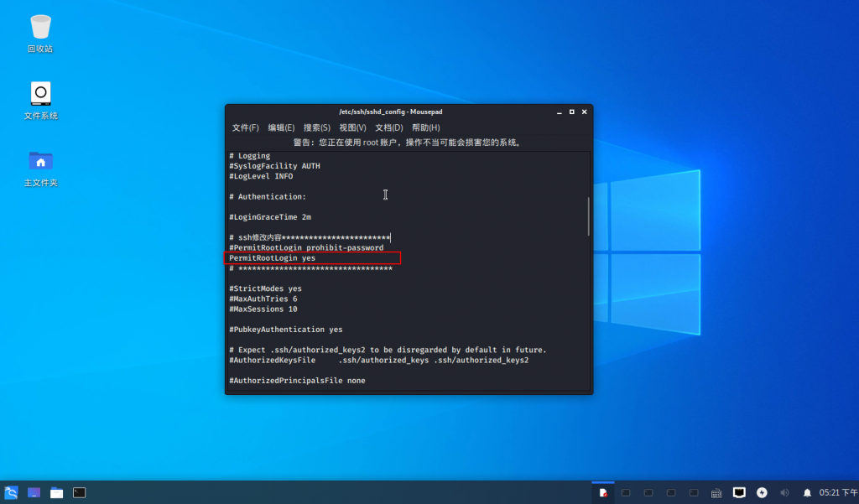Click the '#PubkeyAuthentication yes' line
The width and height of the screenshot is (859, 504).
[286, 330]
